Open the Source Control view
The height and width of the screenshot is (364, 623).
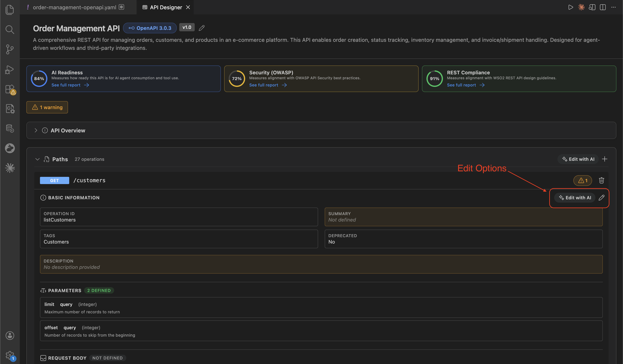[10, 49]
